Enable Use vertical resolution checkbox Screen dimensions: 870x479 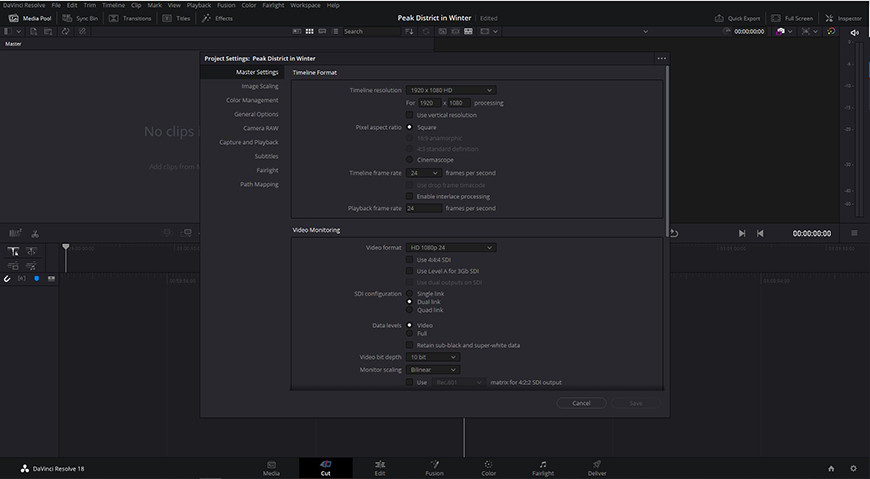click(409, 115)
